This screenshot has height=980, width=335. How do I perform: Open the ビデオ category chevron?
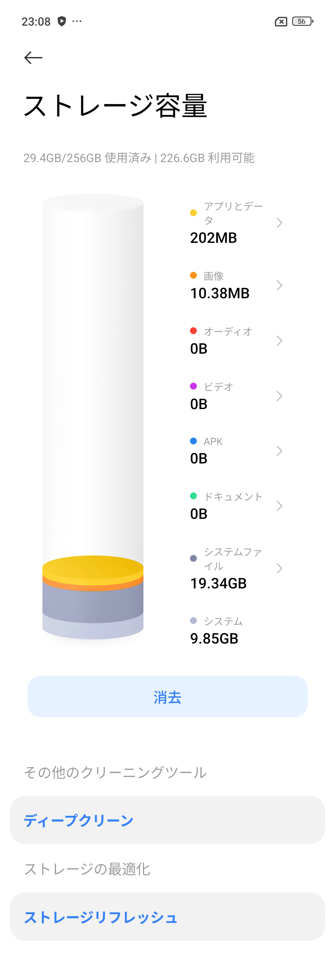[x=279, y=396]
